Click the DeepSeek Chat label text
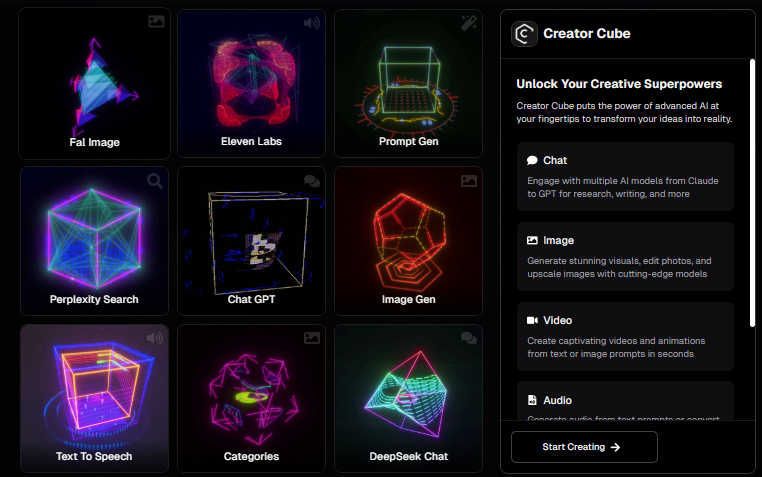 coord(408,456)
